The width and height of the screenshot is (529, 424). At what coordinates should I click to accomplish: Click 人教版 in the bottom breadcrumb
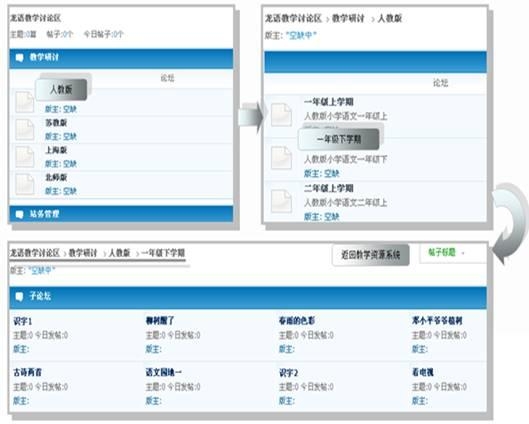pyautogui.click(x=119, y=253)
